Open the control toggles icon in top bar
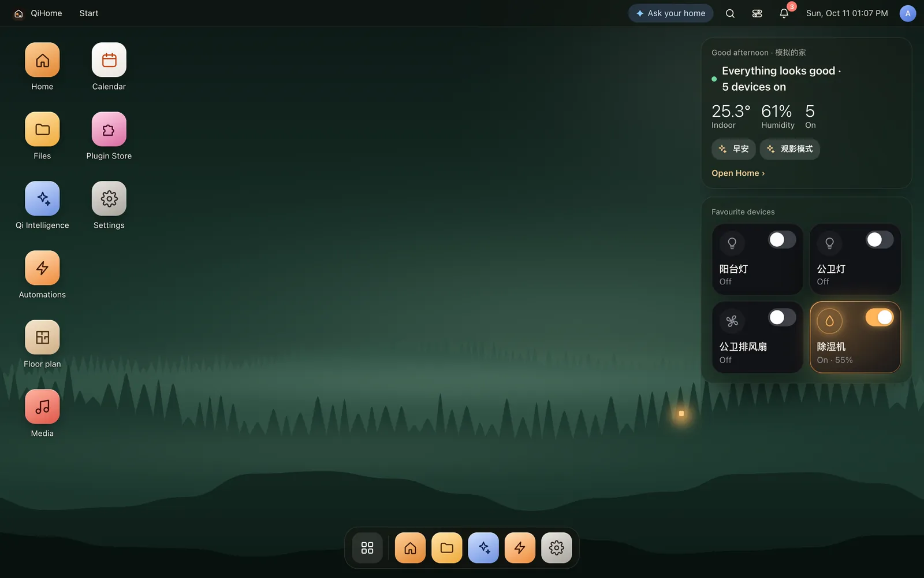The height and width of the screenshot is (578, 924). tap(757, 13)
